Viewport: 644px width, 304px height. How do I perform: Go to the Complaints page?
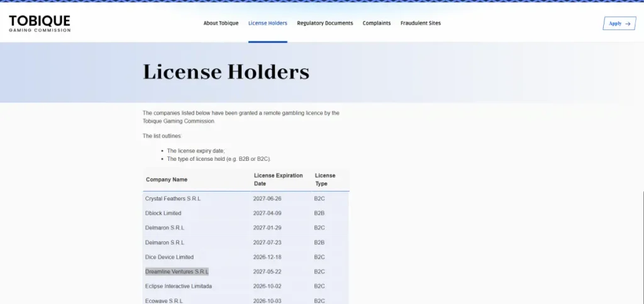[x=377, y=23]
